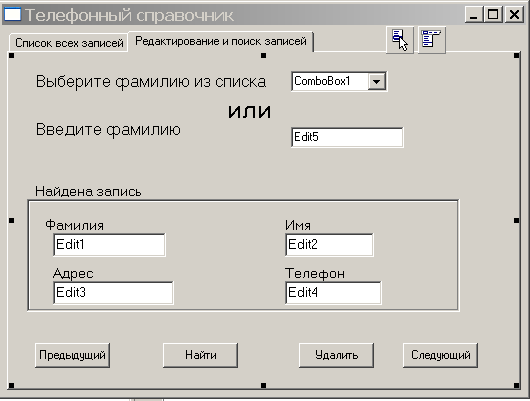Switch to Список всех записей tab
This screenshot has height=401, width=530.
[x=69, y=43]
